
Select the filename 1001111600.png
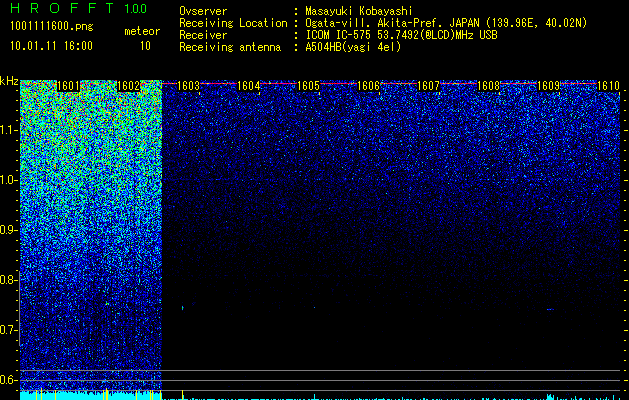[x=52, y=26]
